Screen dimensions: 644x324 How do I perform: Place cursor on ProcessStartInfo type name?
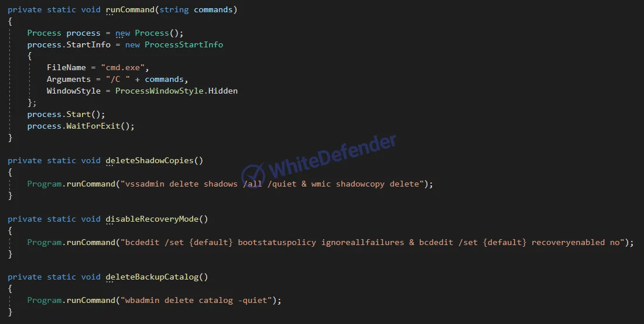[184, 44]
